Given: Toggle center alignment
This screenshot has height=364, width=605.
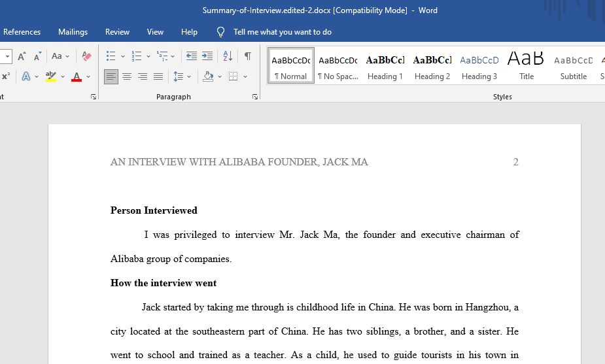Looking at the screenshot, I should click(126, 76).
